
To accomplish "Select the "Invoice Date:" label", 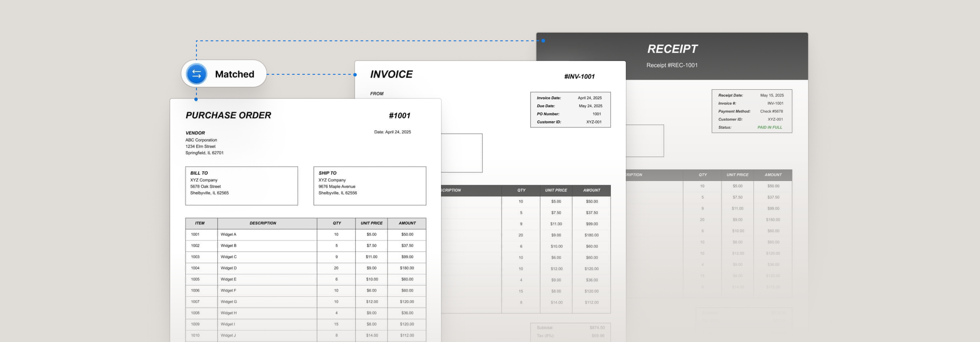I will (x=549, y=98).
